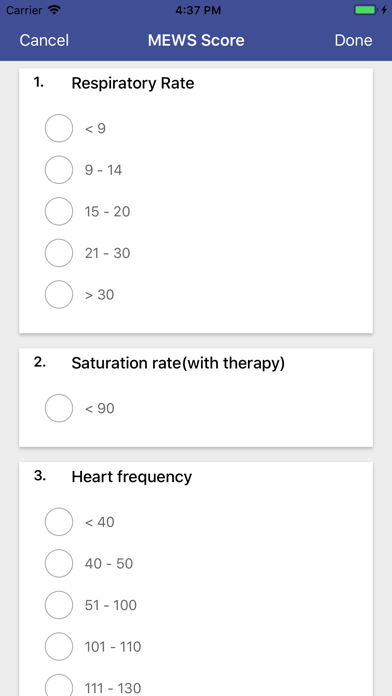
Task: Select respiratory rate 9 - 14
Action: [59, 170]
